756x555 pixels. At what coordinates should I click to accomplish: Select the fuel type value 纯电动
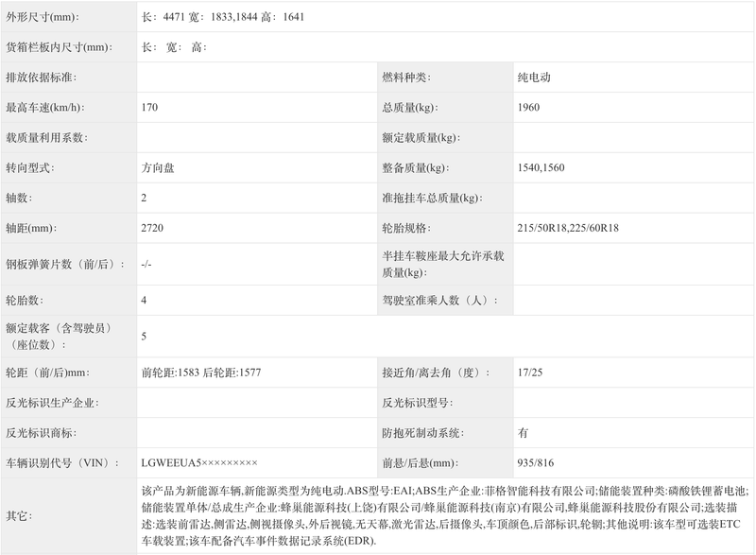pyautogui.click(x=534, y=78)
